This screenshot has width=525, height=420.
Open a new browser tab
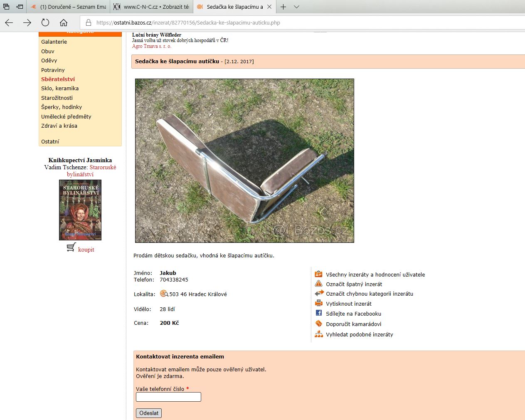coord(283,7)
